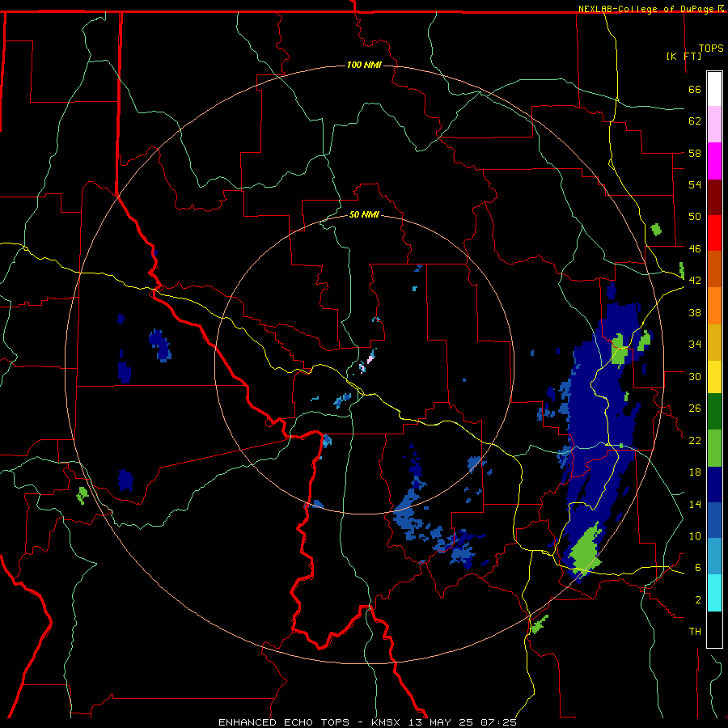Click the dark red 50-54 legend swatch

click(x=714, y=197)
